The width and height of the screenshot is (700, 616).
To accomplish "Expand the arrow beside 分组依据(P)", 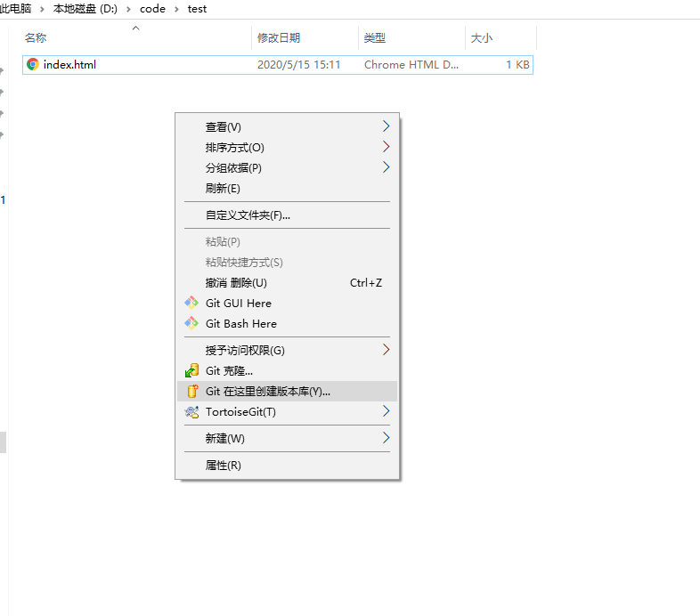I will 387,167.
